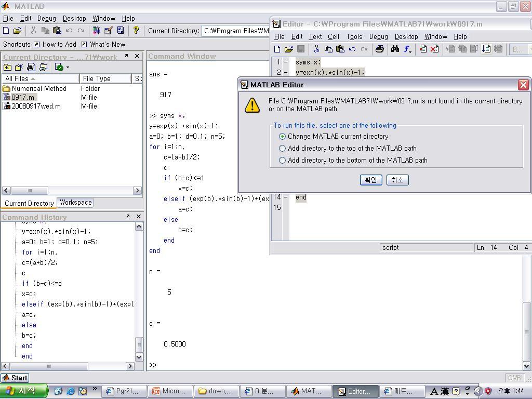
Task: Click the Pgr21... taskbar button
Action: (124, 391)
